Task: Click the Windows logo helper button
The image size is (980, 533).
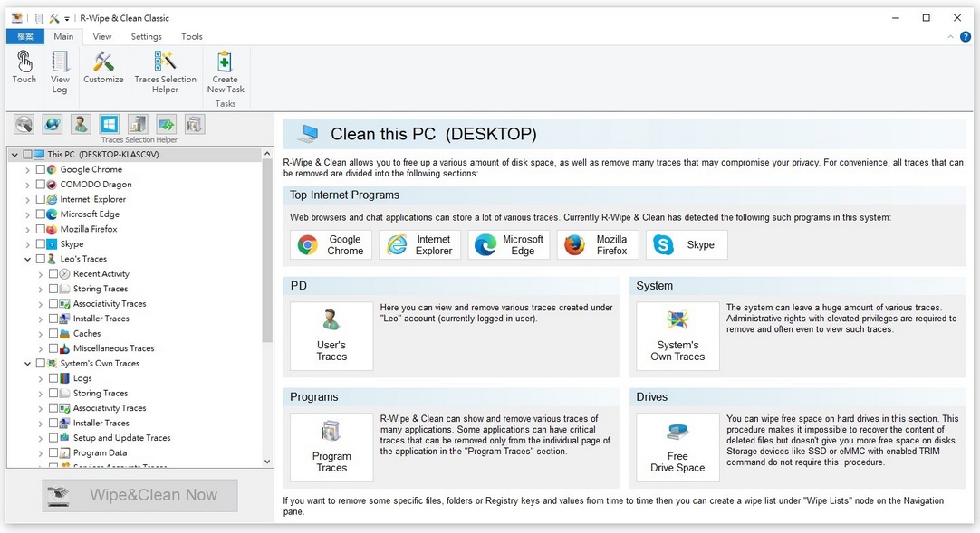Action: (x=110, y=124)
